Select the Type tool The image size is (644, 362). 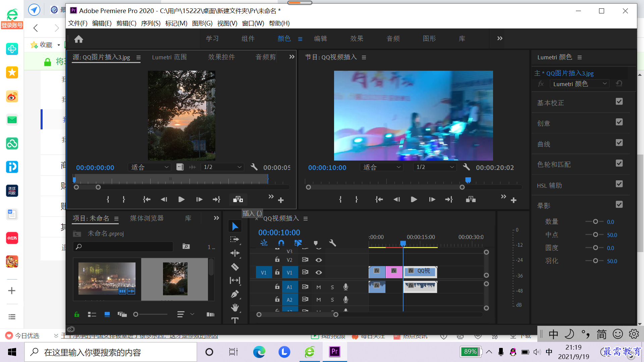click(235, 320)
